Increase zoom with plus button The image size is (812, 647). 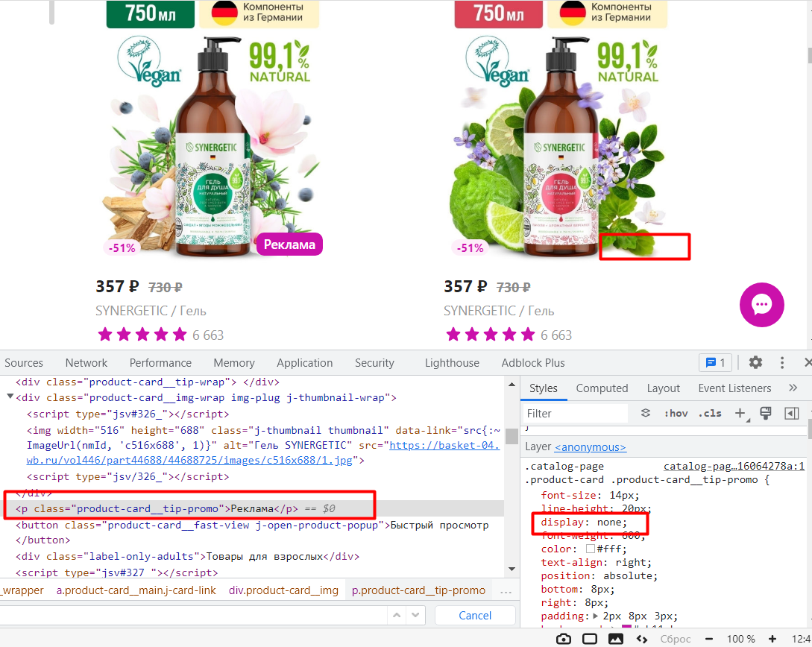tap(772, 639)
